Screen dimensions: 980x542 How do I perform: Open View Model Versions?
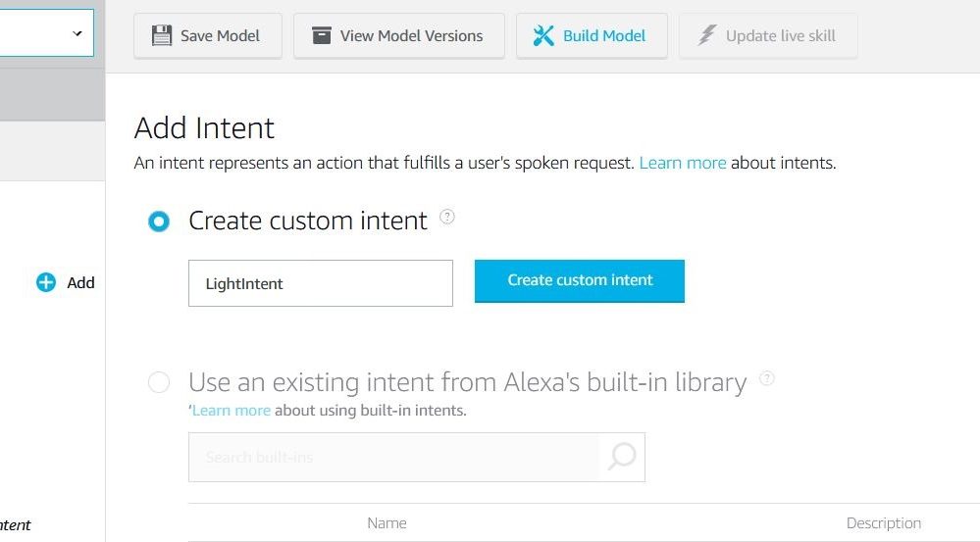[398, 35]
